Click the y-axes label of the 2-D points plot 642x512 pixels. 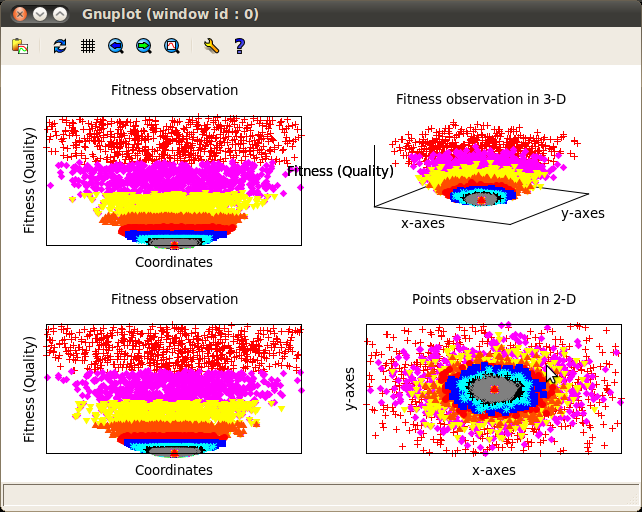tap(350, 388)
